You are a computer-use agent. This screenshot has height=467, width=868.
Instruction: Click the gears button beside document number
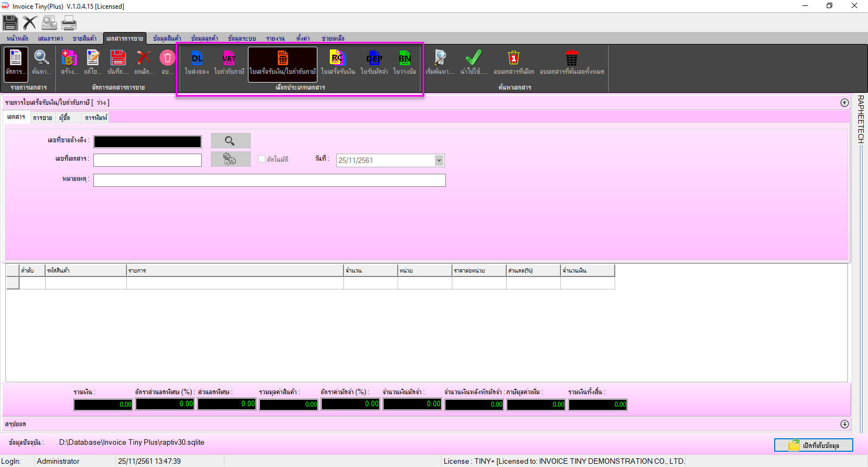(x=231, y=159)
